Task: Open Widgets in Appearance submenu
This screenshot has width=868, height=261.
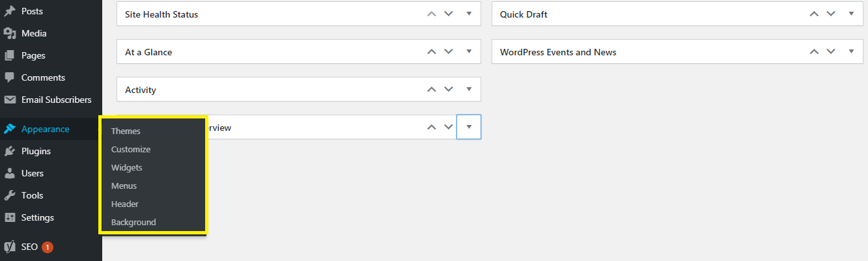Action: (x=126, y=167)
